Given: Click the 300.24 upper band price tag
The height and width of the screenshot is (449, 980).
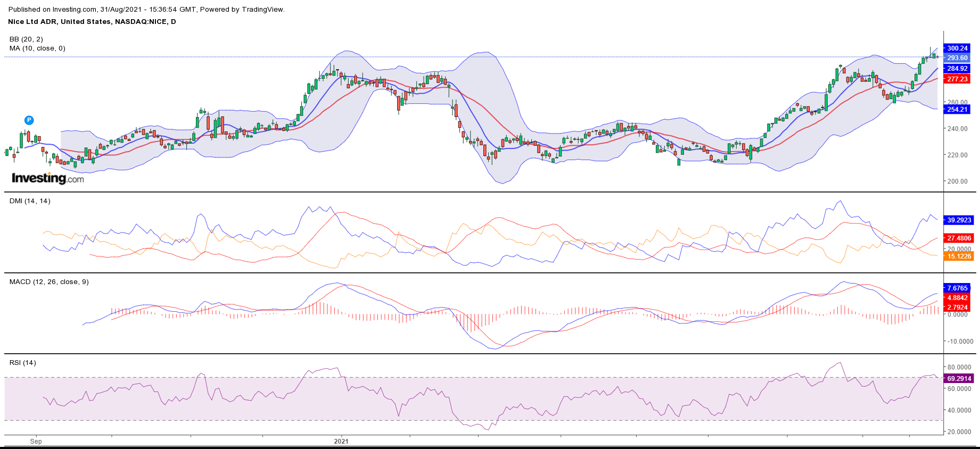Looking at the screenshot, I should 957,48.
